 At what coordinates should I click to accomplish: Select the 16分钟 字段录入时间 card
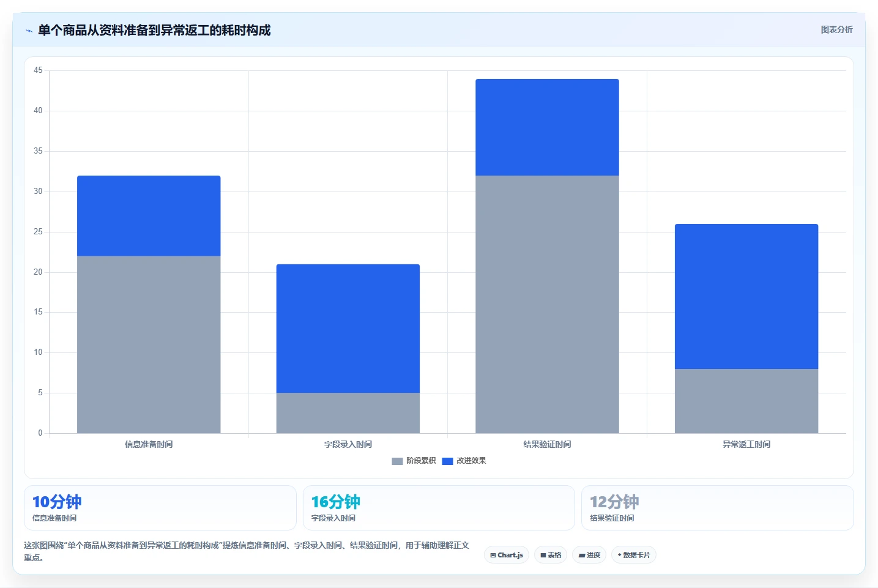coord(439,508)
